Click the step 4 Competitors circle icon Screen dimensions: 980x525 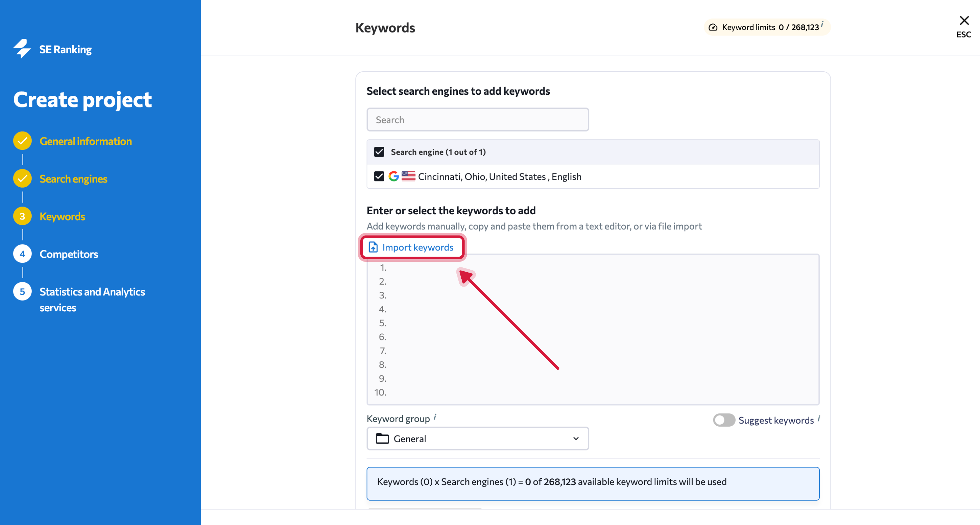(x=22, y=254)
